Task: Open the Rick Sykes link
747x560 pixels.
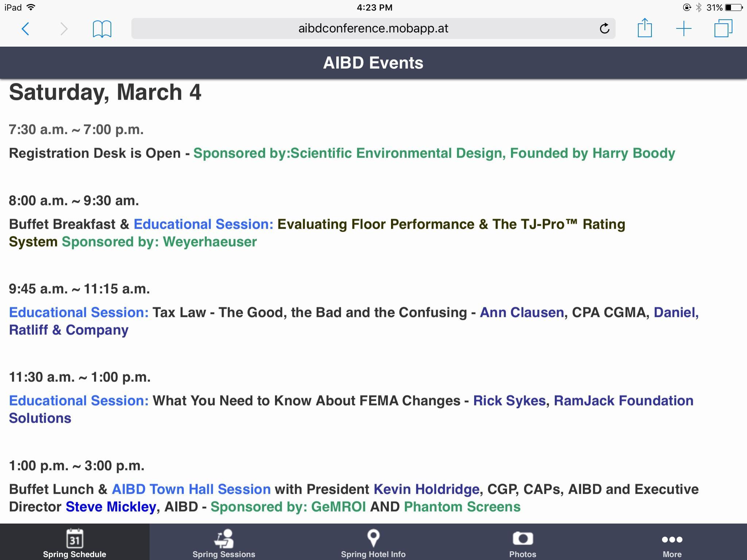Action: pos(509,400)
